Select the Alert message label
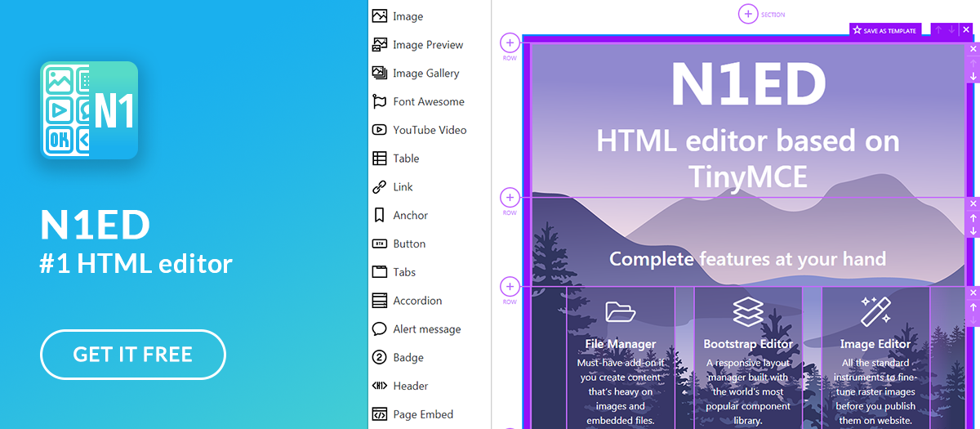 (427, 329)
